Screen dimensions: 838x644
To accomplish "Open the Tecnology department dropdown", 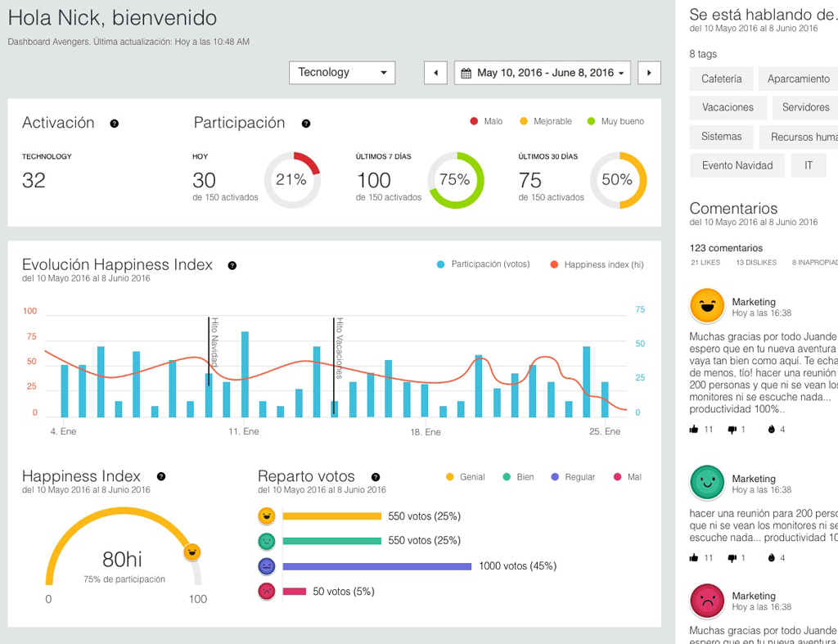I will (342, 73).
